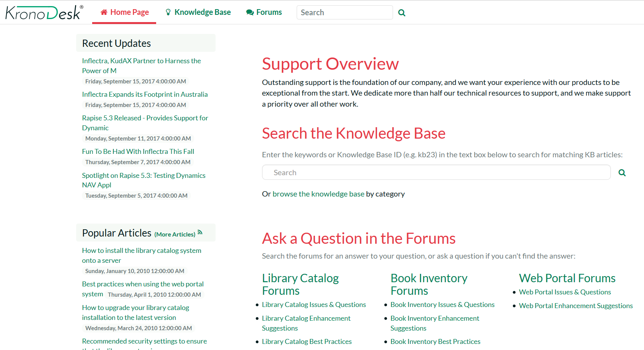The width and height of the screenshot is (644, 350).
Task: Follow the browse the knowledge base link
Action: 318,194
